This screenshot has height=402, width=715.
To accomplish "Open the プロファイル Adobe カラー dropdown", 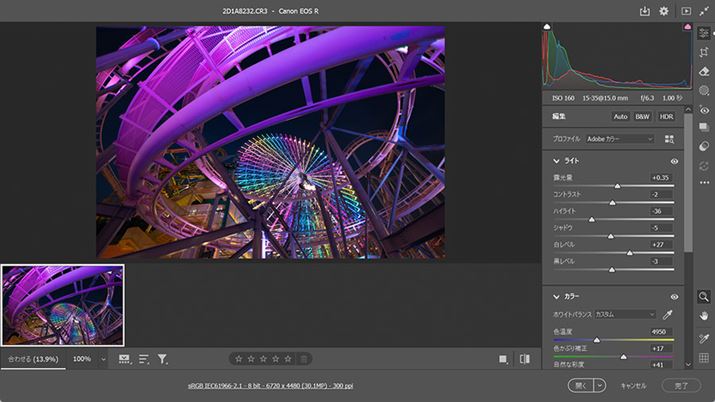I will click(620, 139).
